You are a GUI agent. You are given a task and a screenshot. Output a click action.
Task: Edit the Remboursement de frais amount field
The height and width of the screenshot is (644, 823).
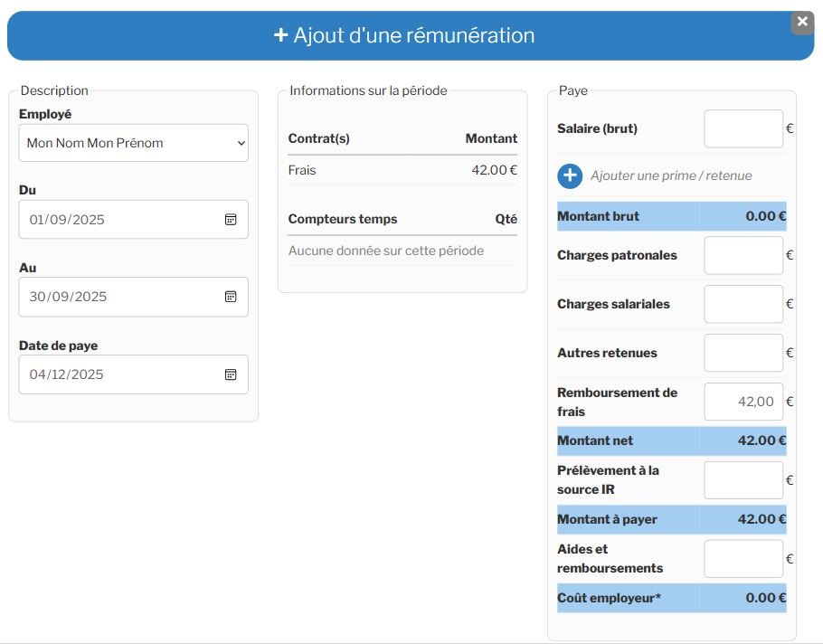pyautogui.click(x=743, y=402)
